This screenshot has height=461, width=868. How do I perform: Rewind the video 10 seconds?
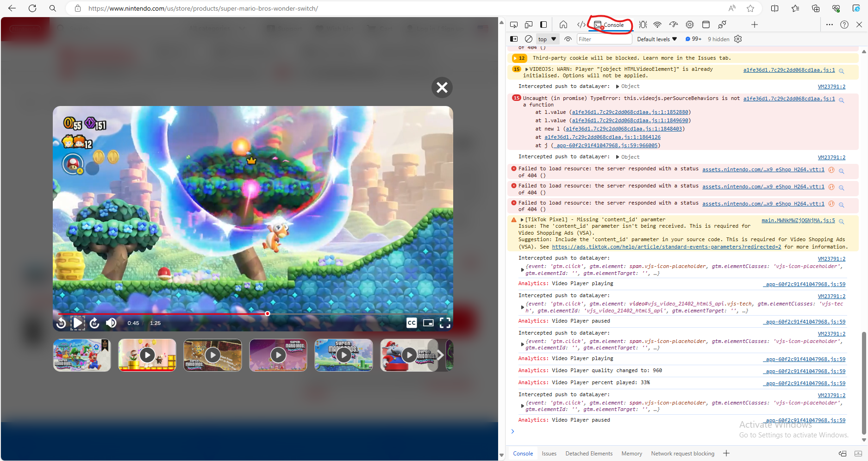click(61, 323)
